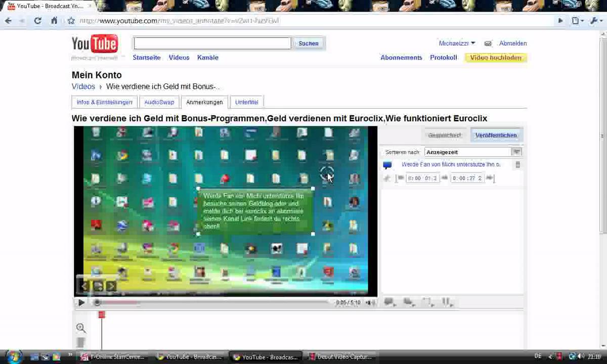This screenshot has width=607, height=364.
Task: Delete the annotation with trash icon
Action: click(x=517, y=165)
